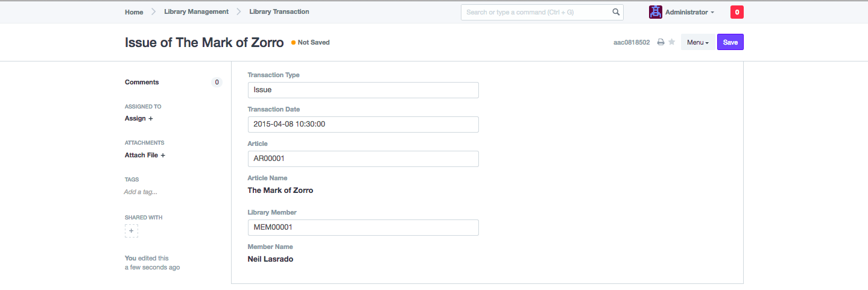Click the Article field AR00001
Image resolution: width=868 pixels, height=290 pixels.
tap(363, 159)
